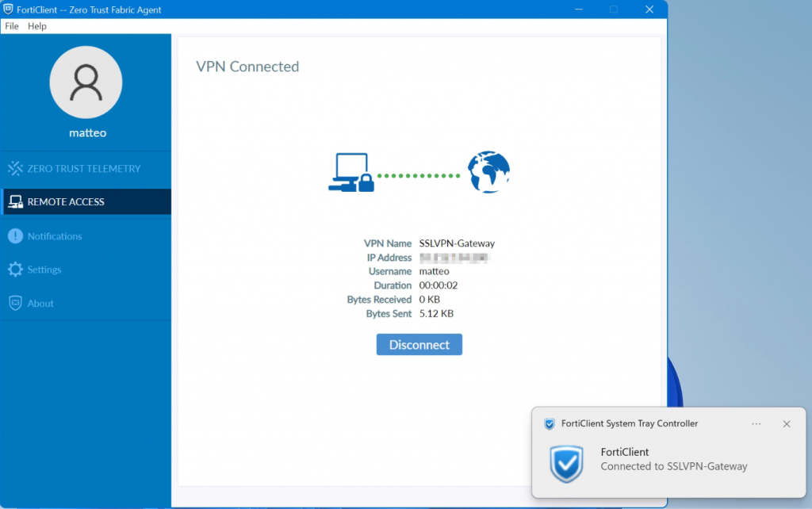Click the Remote Access monitor icon

[16, 201]
